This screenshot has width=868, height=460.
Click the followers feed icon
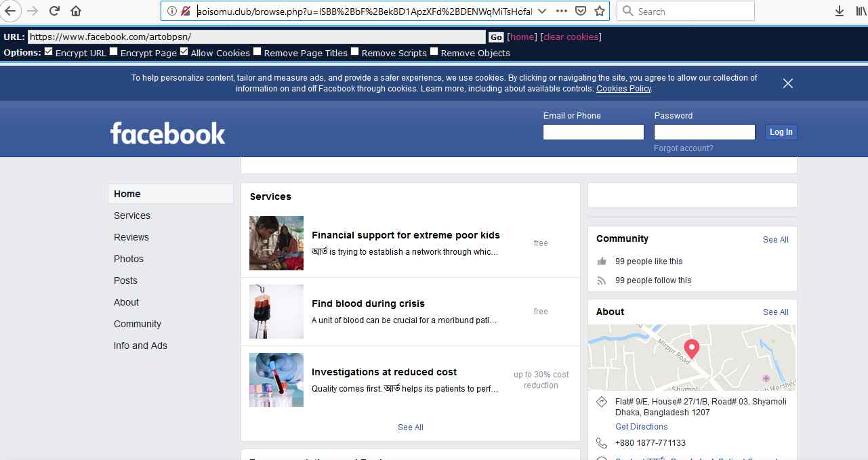[x=602, y=280]
